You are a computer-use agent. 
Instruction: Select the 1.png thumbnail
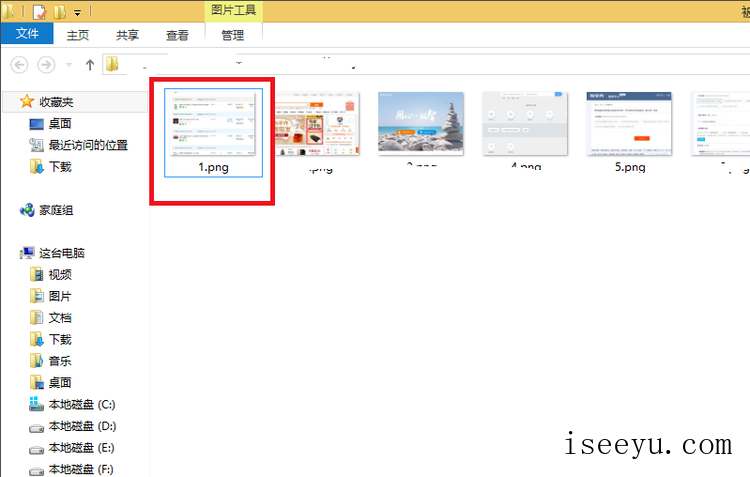click(213, 122)
